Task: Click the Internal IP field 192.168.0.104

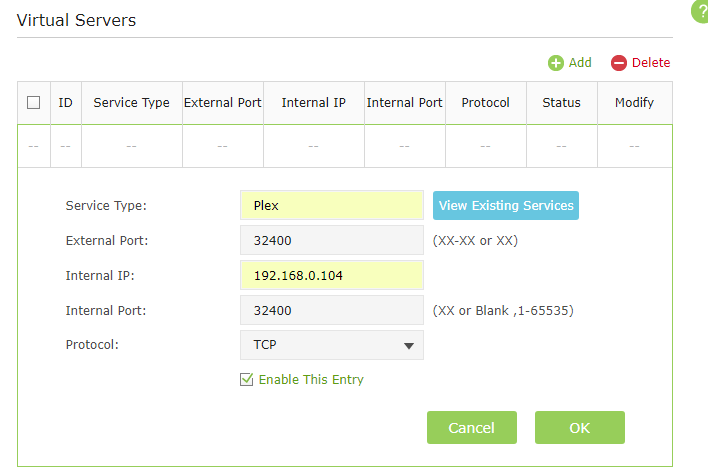Action: click(x=331, y=275)
